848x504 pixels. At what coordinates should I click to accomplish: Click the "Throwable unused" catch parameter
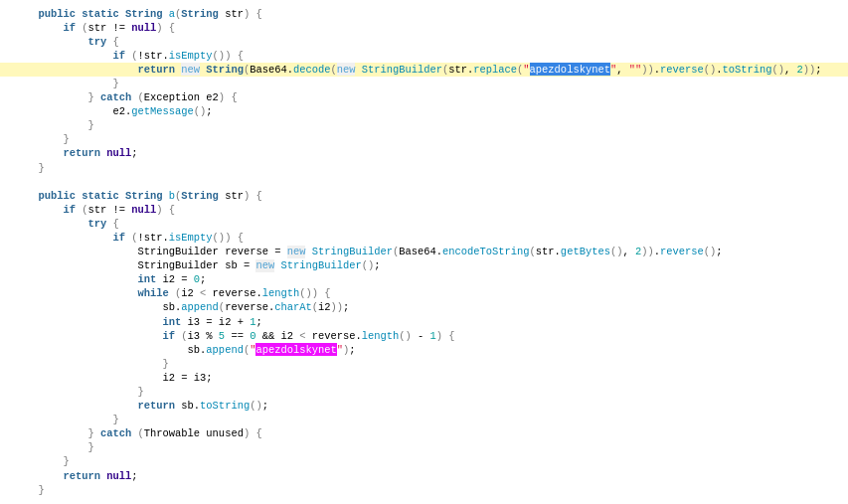(197, 433)
